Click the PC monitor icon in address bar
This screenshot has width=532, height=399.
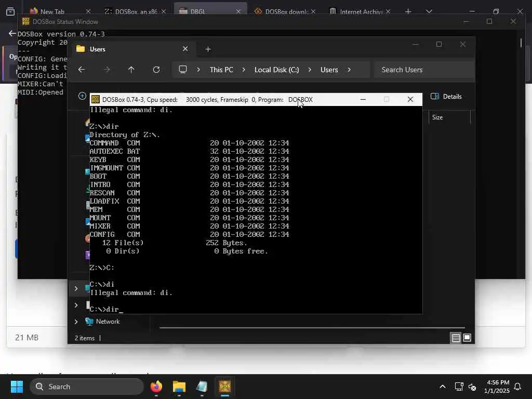point(183,70)
